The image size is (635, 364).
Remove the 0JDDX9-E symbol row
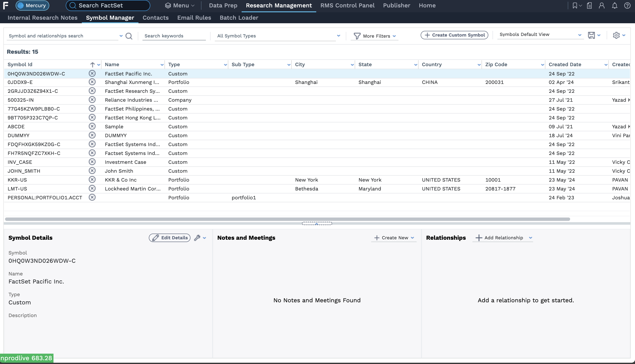(x=92, y=82)
